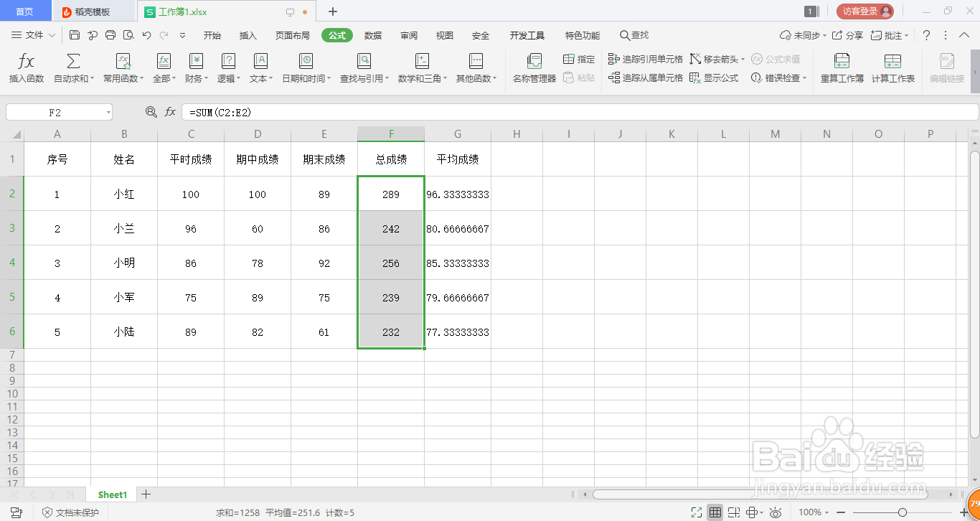
Task: Open the Name Manager
Action: click(533, 69)
